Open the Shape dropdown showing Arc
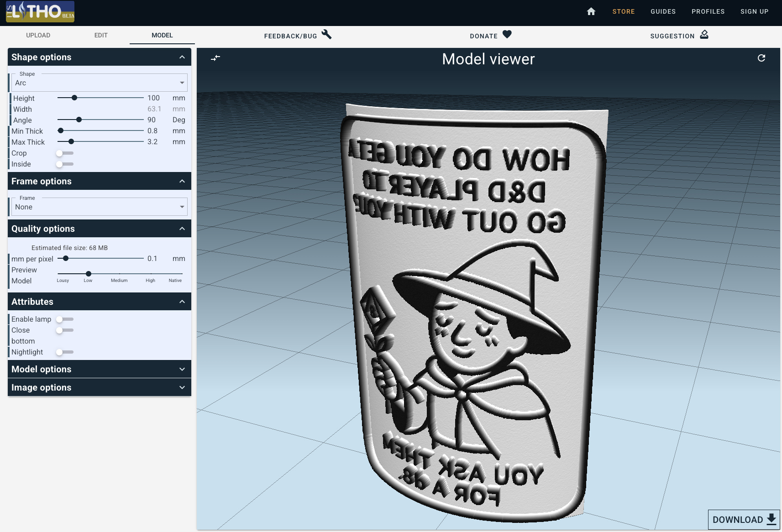This screenshot has width=782, height=532. click(x=99, y=83)
